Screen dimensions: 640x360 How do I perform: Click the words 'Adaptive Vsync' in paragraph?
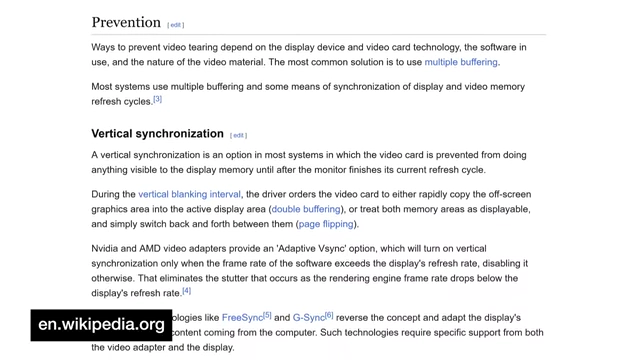(x=311, y=249)
